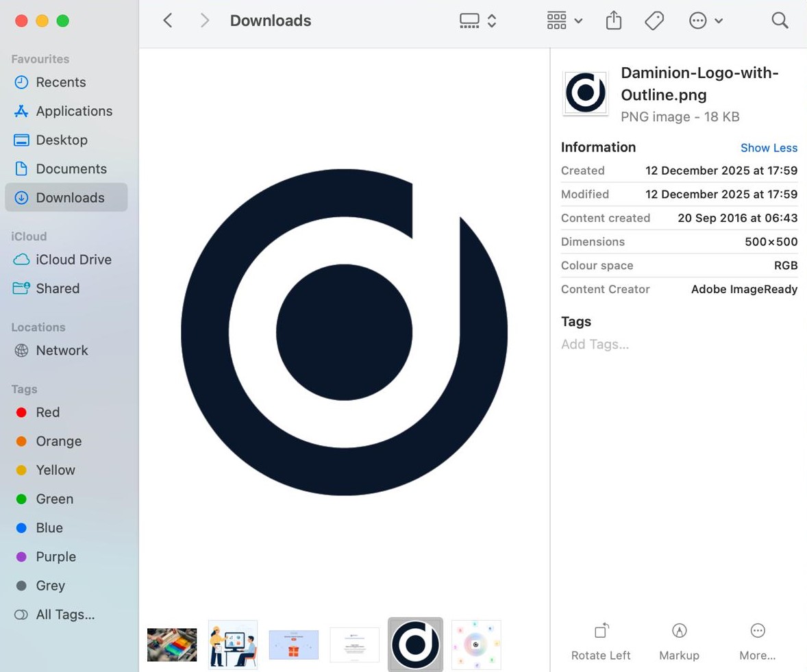The image size is (807, 672).
Task: Open iCloud Drive from sidebar
Action: click(x=73, y=260)
